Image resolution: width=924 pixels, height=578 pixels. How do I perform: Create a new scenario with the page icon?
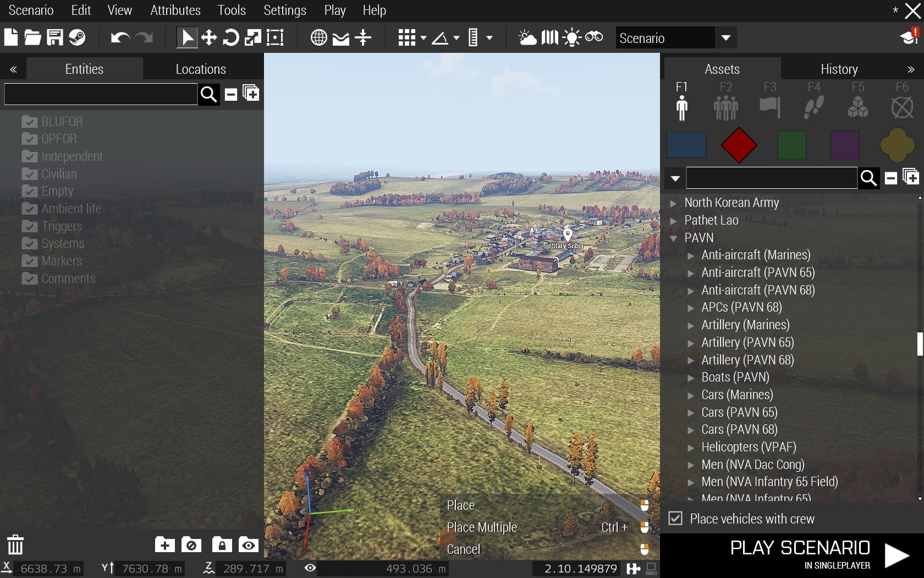coord(11,37)
